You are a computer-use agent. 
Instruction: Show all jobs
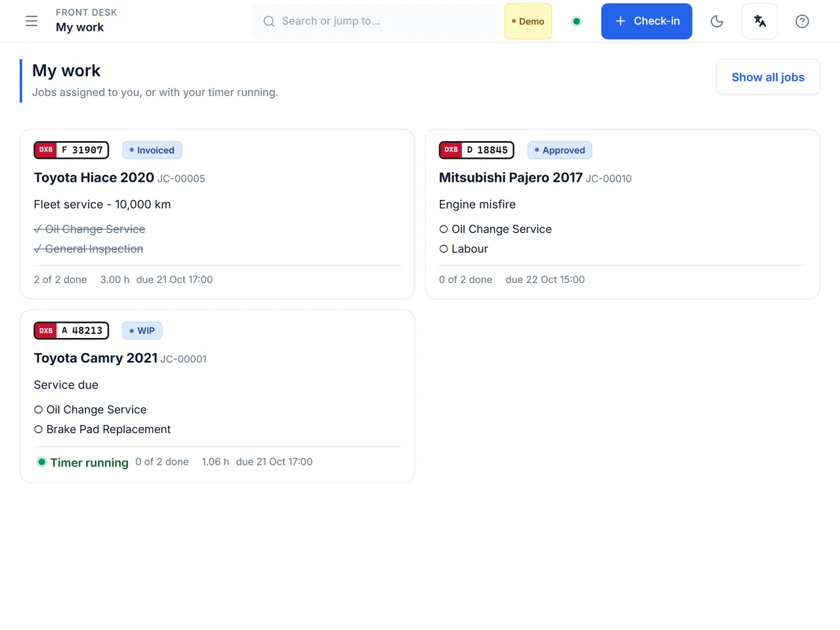[768, 77]
